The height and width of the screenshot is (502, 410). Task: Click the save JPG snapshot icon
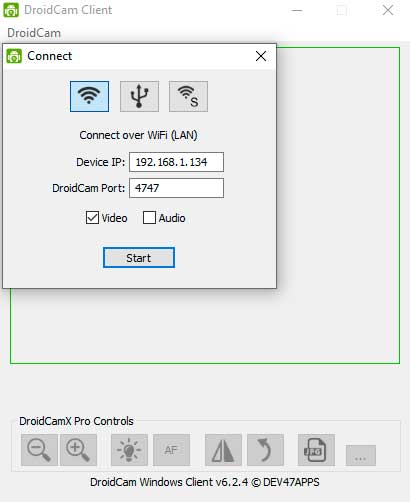tap(316, 450)
